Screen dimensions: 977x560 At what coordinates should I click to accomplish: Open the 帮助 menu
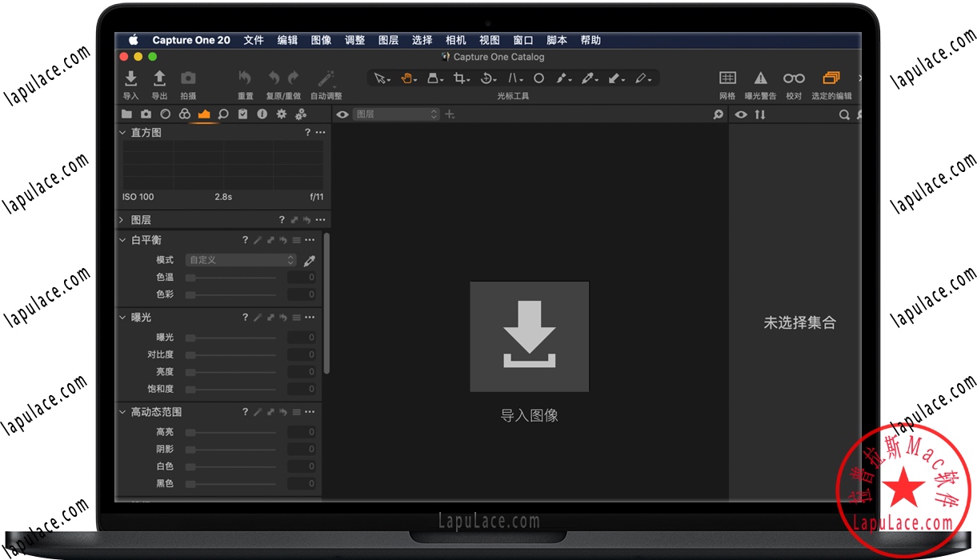click(x=591, y=40)
